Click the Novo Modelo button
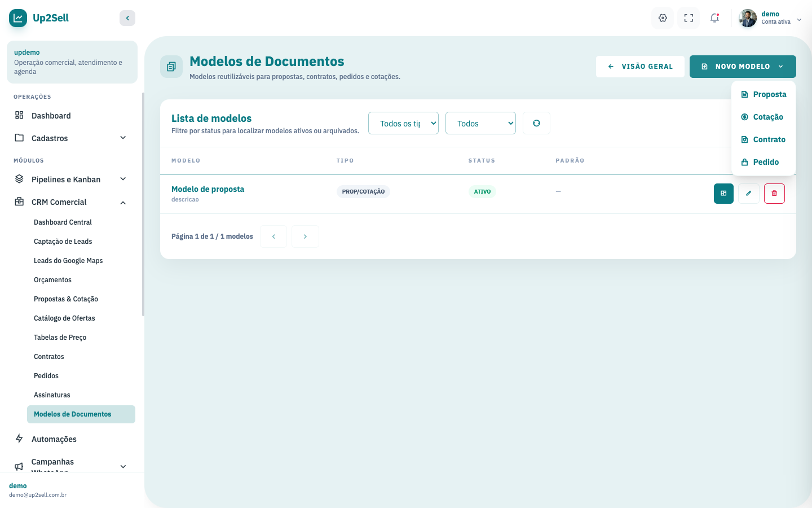 743,67
